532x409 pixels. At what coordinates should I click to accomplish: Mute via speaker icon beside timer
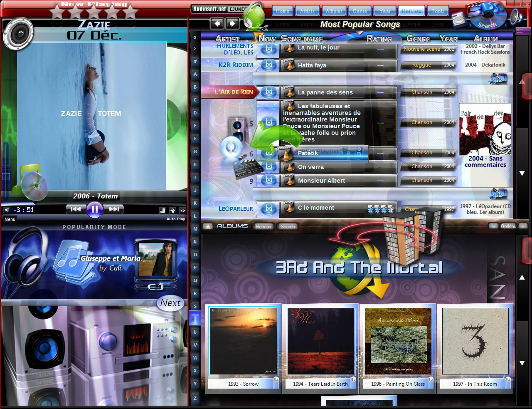[7, 210]
